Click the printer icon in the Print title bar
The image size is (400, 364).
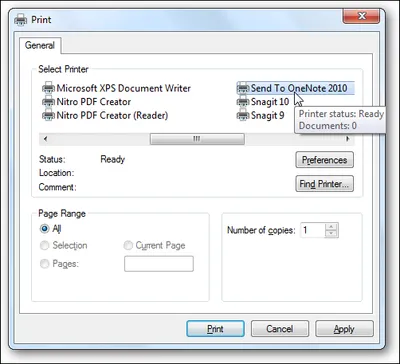point(21,20)
